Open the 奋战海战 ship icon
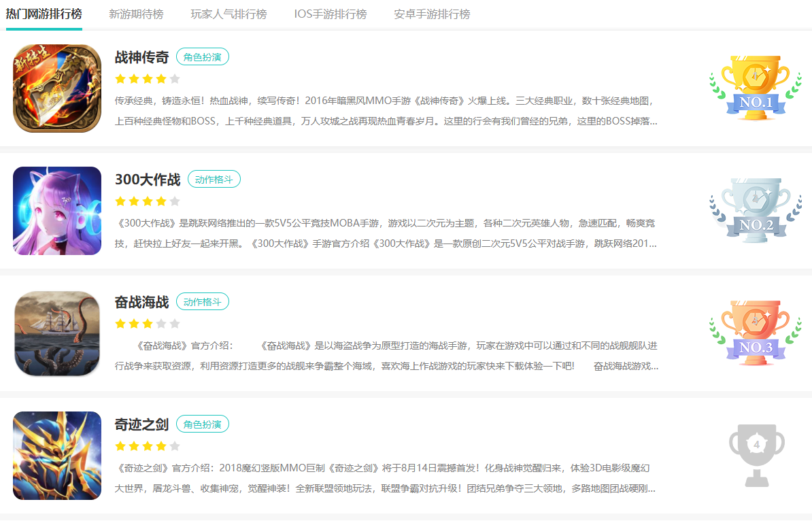Screen dimensions: 812x521 (x=57, y=333)
